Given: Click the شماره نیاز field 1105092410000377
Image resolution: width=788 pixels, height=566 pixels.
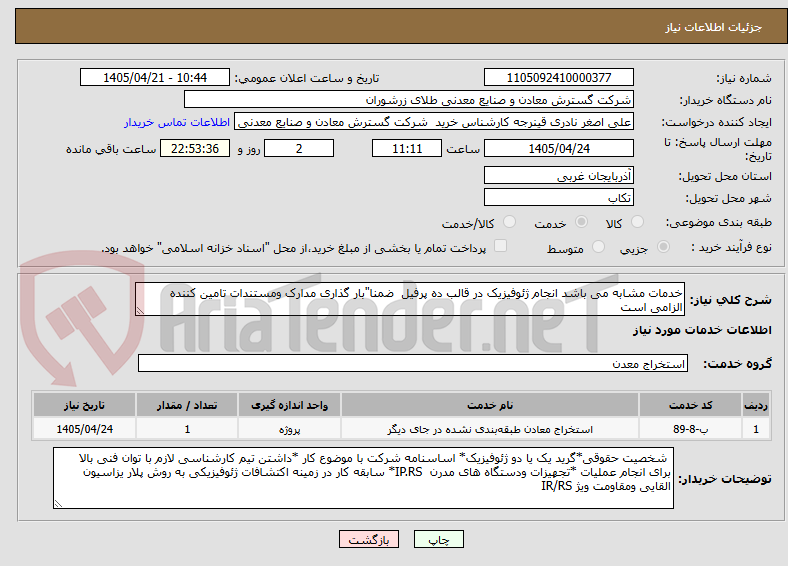Looking at the screenshot, I should (x=558, y=77).
